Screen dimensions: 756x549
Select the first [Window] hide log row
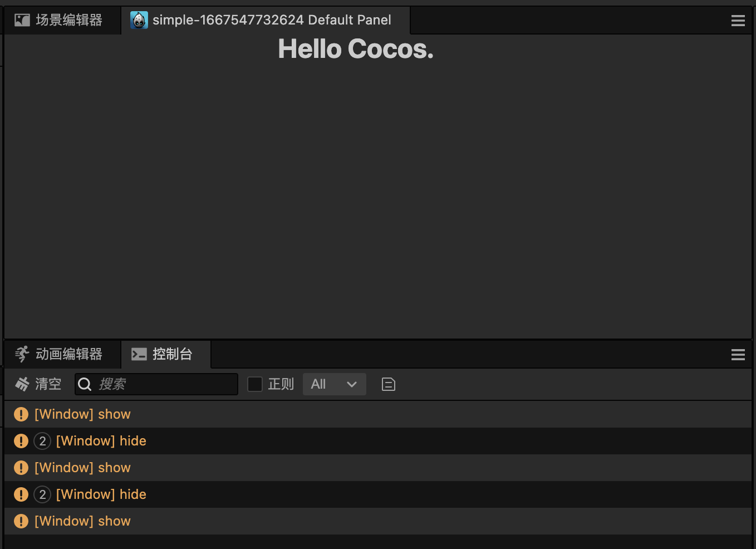point(378,441)
